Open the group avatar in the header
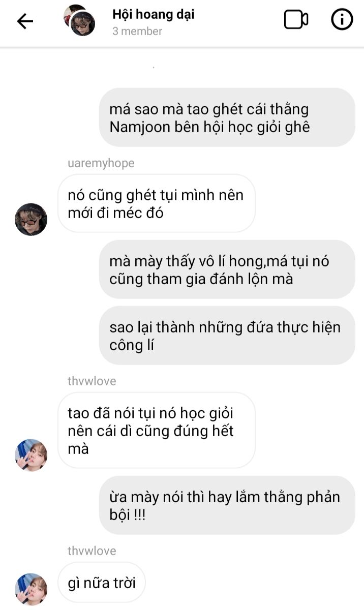The width and height of the screenshot is (364, 610). pos(79,20)
